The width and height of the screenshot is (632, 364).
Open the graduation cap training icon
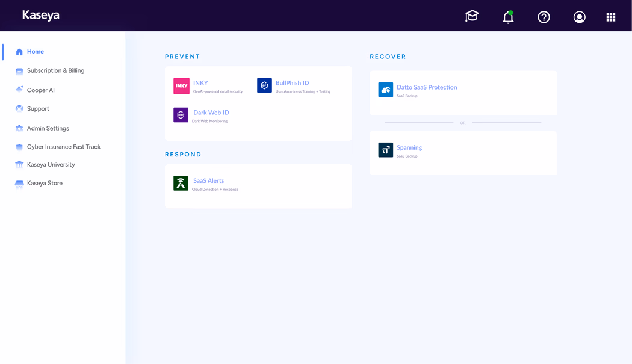click(x=471, y=16)
